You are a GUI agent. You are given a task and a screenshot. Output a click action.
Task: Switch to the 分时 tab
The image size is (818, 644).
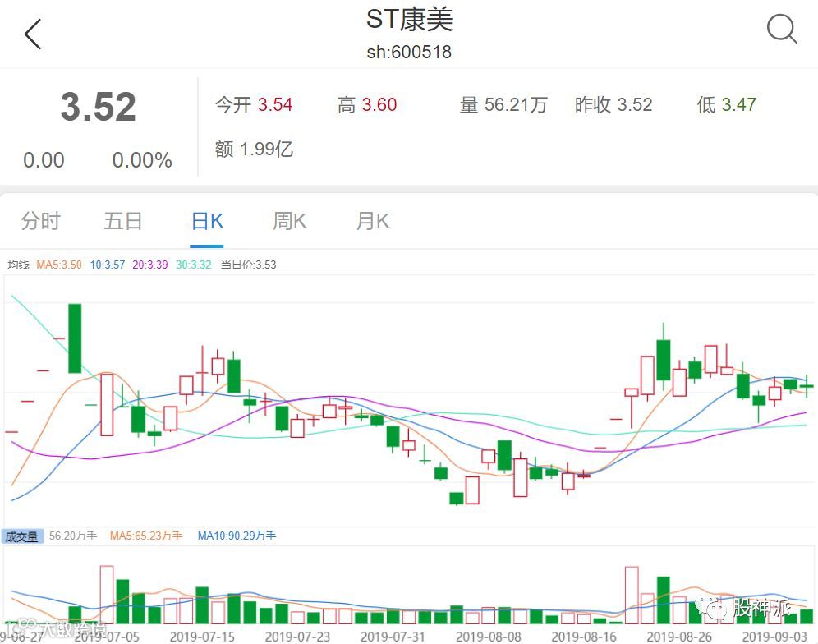point(41,221)
